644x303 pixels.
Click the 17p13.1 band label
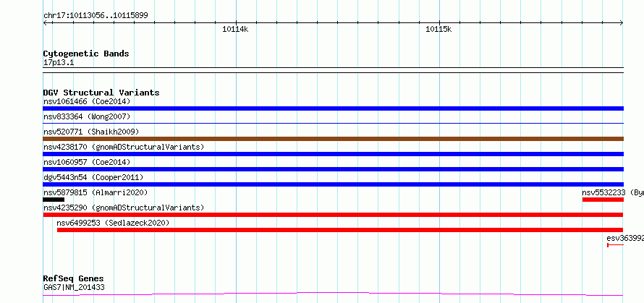[x=59, y=63]
